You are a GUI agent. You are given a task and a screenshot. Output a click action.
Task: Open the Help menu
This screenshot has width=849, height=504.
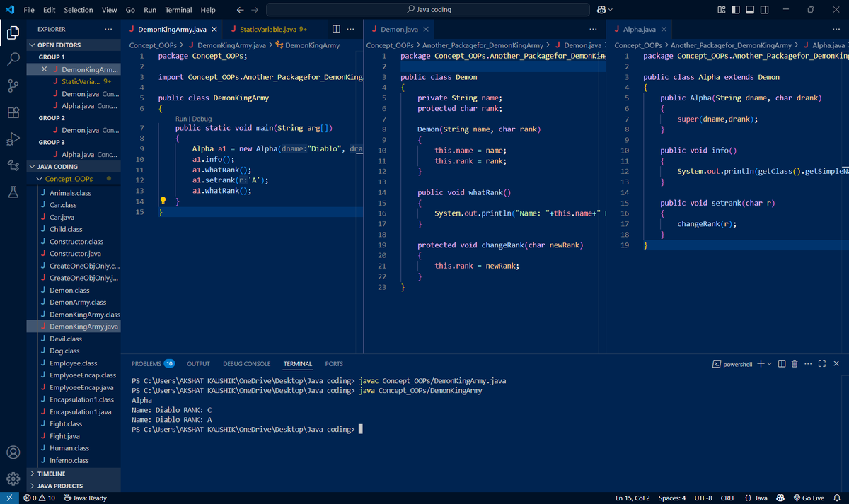(208, 10)
